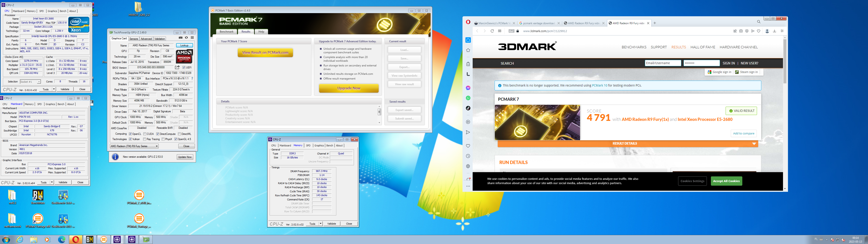Image resolution: width=868 pixels, height=244 pixels.
Task: Click the browser reload icon
Action: (492, 31)
